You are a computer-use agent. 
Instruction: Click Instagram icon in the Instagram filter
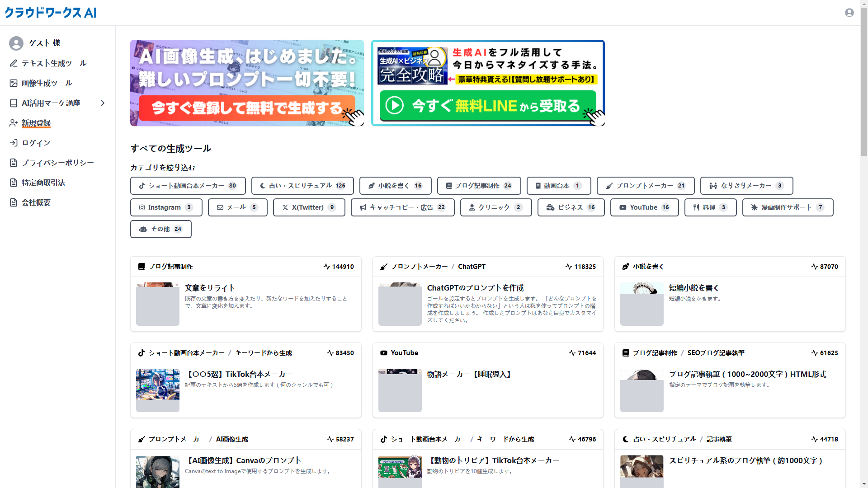click(x=142, y=207)
